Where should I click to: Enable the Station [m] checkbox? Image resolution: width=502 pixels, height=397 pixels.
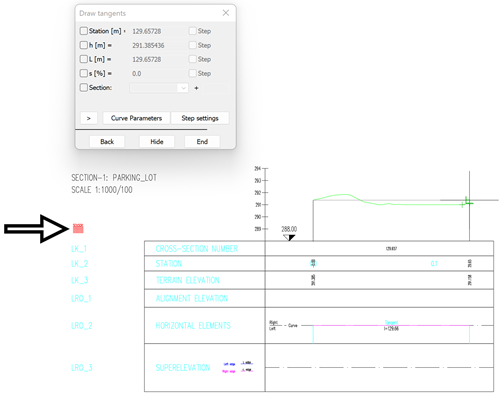click(x=84, y=31)
